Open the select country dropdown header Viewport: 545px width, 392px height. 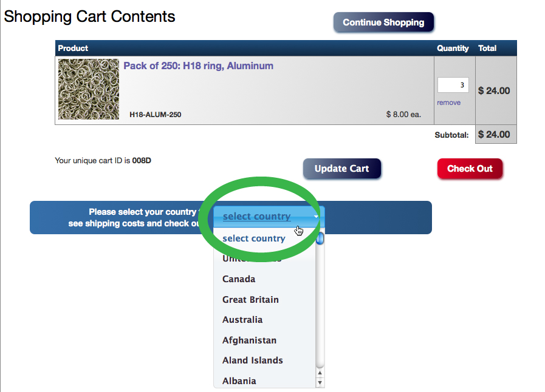269,216
